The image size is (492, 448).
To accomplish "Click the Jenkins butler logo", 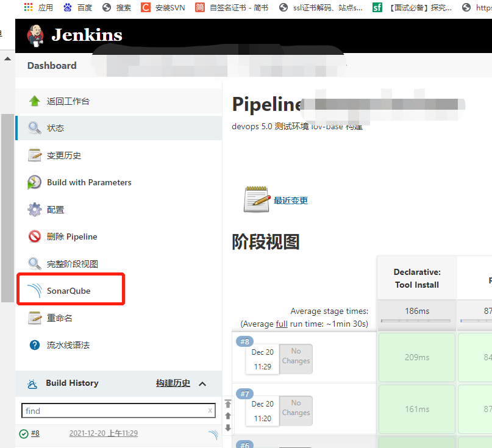I will tap(35, 35).
